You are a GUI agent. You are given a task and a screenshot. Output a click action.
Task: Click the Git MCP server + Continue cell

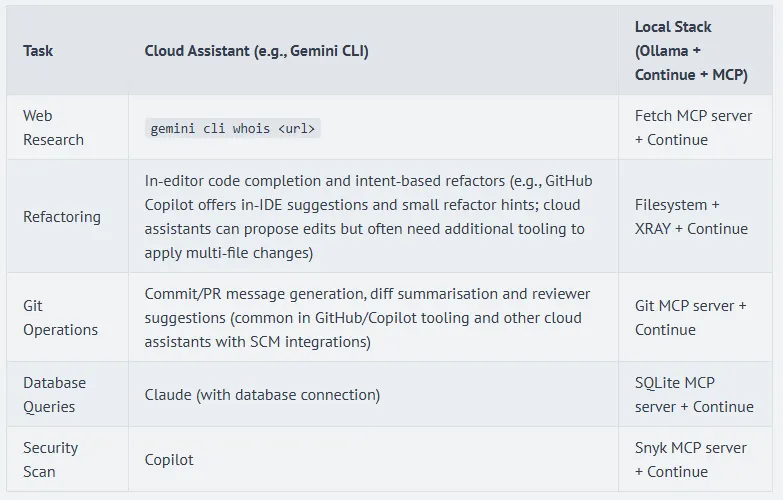(x=690, y=318)
